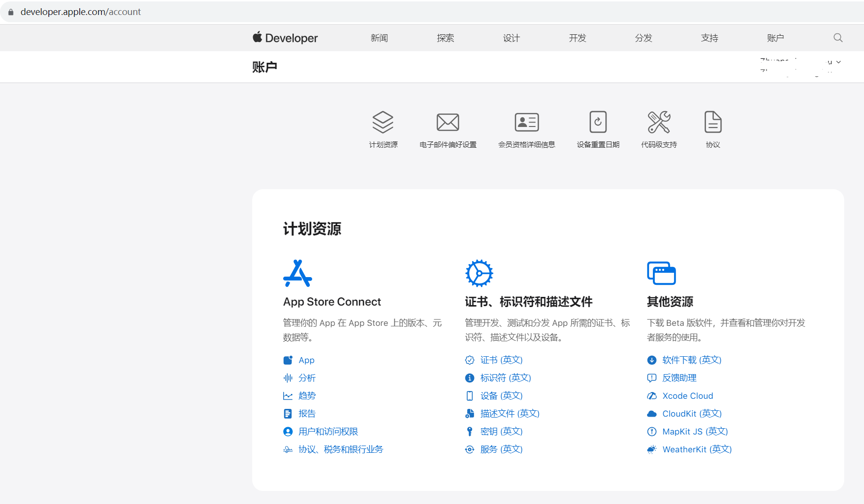Click the signature icon beside 协议、税务和银行业务

point(288,449)
